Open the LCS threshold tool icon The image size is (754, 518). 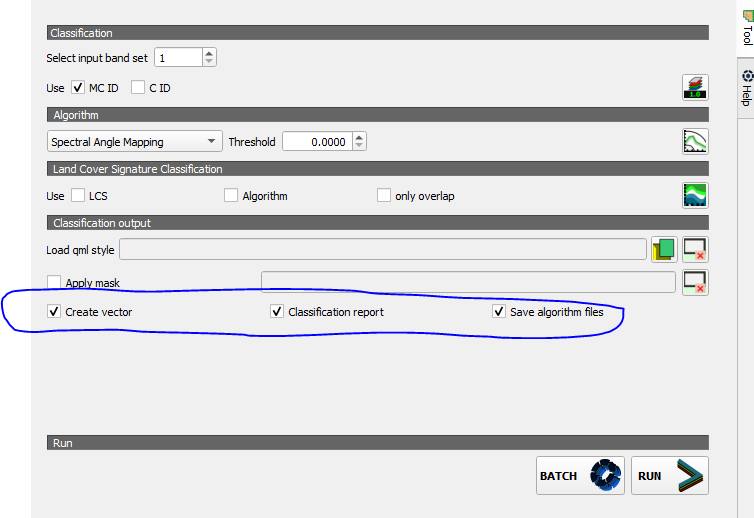[695, 195]
